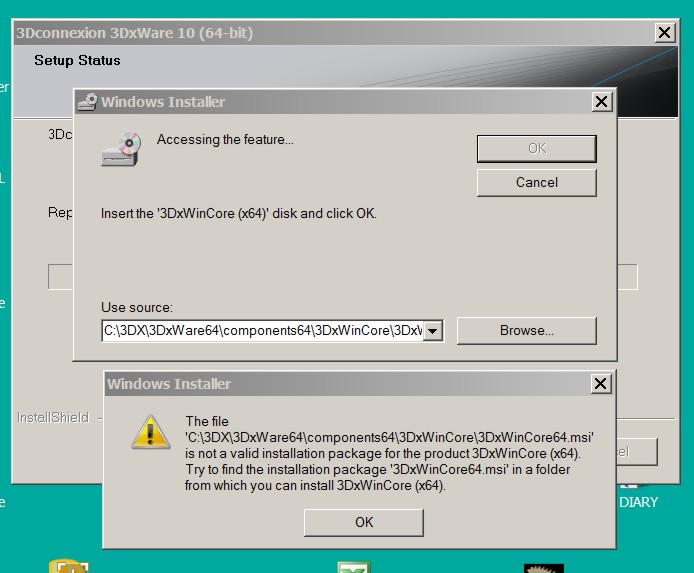Click the grayed OK button beside Accessing the feature
The height and width of the screenshot is (573, 694).
coord(536,149)
